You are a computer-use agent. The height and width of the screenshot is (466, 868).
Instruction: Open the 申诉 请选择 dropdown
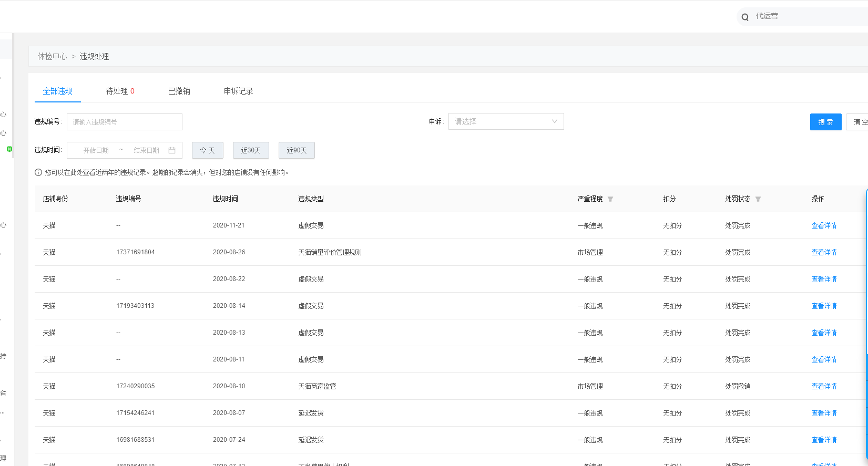pyautogui.click(x=506, y=121)
